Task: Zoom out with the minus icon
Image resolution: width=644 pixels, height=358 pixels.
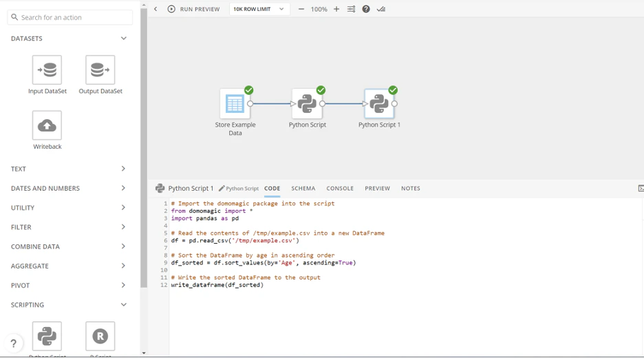Action: click(x=301, y=9)
